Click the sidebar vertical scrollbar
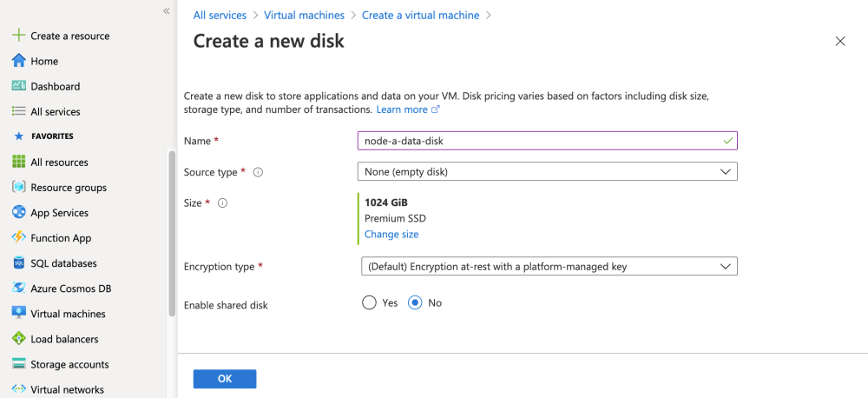This screenshot has width=868, height=398. click(x=172, y=235)
